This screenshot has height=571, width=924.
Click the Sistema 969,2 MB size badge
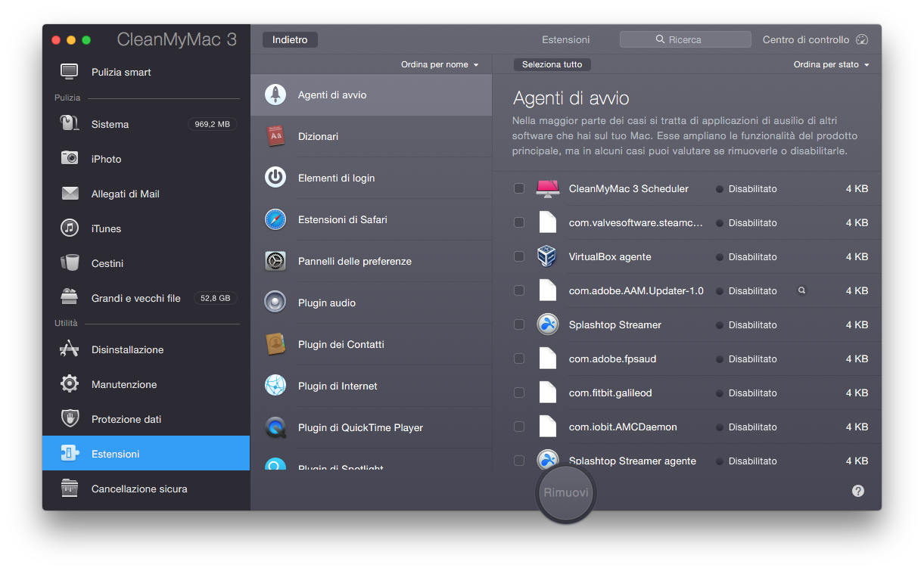(x=212, y=124)
